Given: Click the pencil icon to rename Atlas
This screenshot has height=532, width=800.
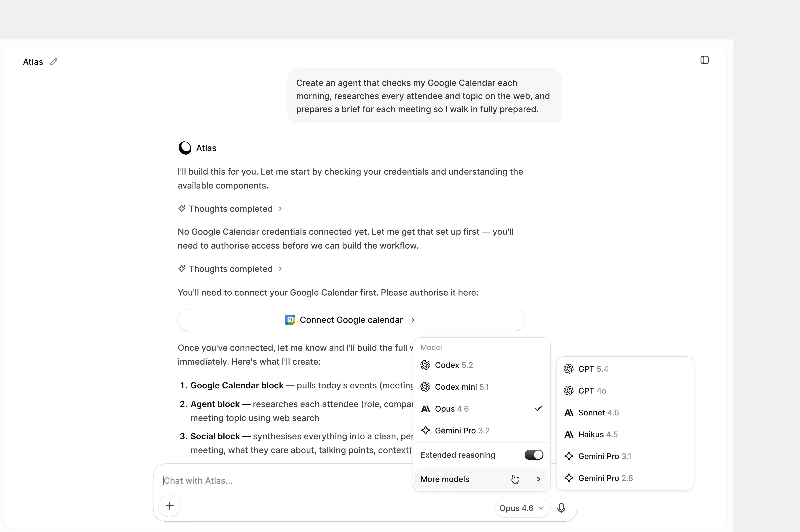Looking at the screenshot, I should pos(53,62).
